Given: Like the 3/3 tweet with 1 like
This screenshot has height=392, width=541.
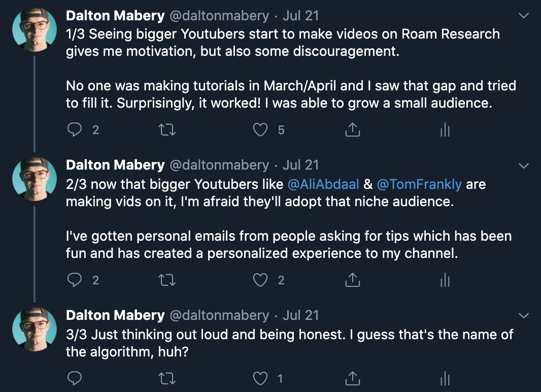Looking at the screenshot, I should coord(260,378).
